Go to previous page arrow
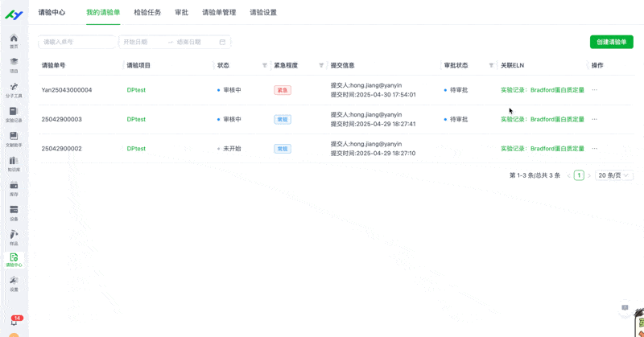Image resolution: width=644 pixels, height=337 pixels. [569, 175]
